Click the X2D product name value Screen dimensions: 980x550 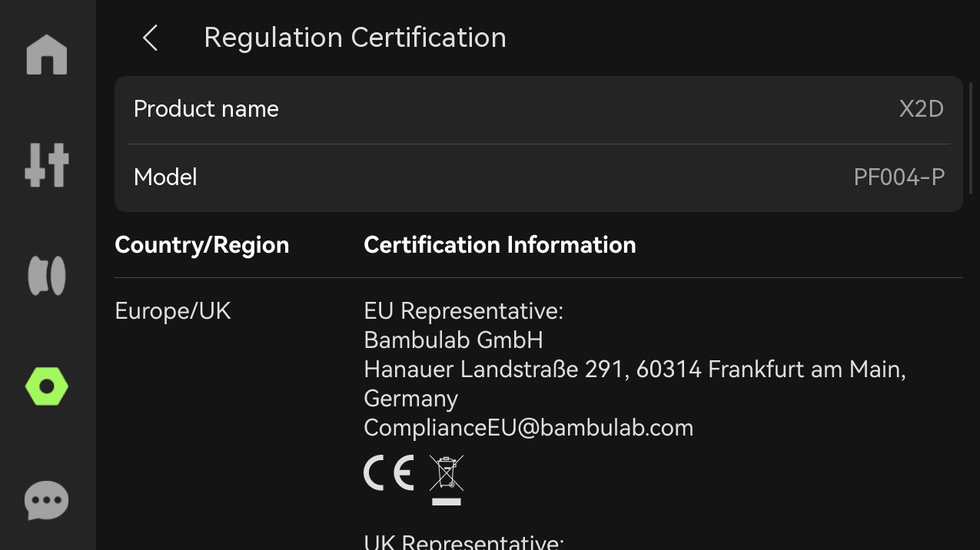[922, 109]
